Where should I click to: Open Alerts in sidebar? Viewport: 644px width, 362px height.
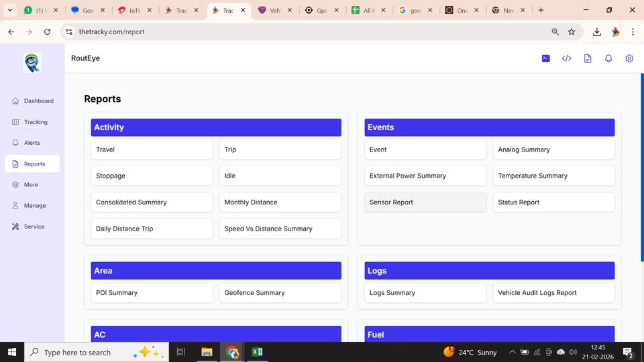tap(32, 143)
